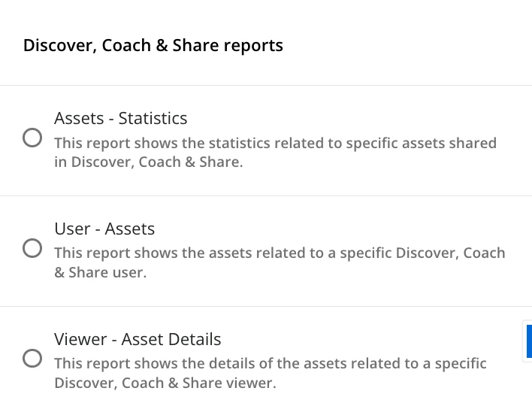Click the Viewer - Asset Details report title
Screen dimensions: 532x406
pos(138,340)
